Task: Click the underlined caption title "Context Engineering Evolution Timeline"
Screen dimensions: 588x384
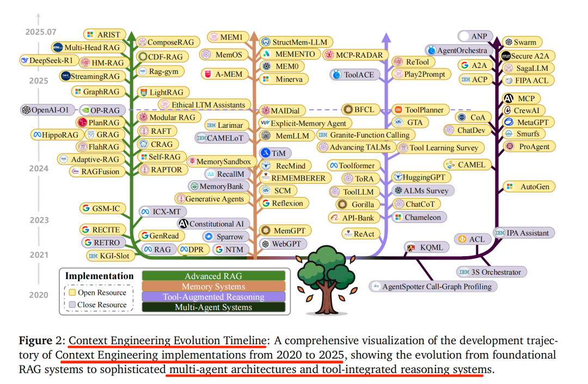Action: [x=168, y=340]
